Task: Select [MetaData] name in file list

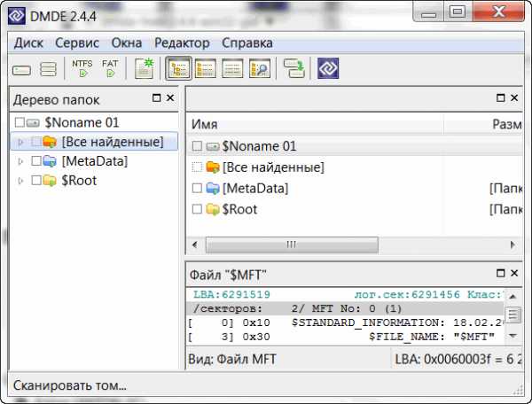Action: [255, 188]
